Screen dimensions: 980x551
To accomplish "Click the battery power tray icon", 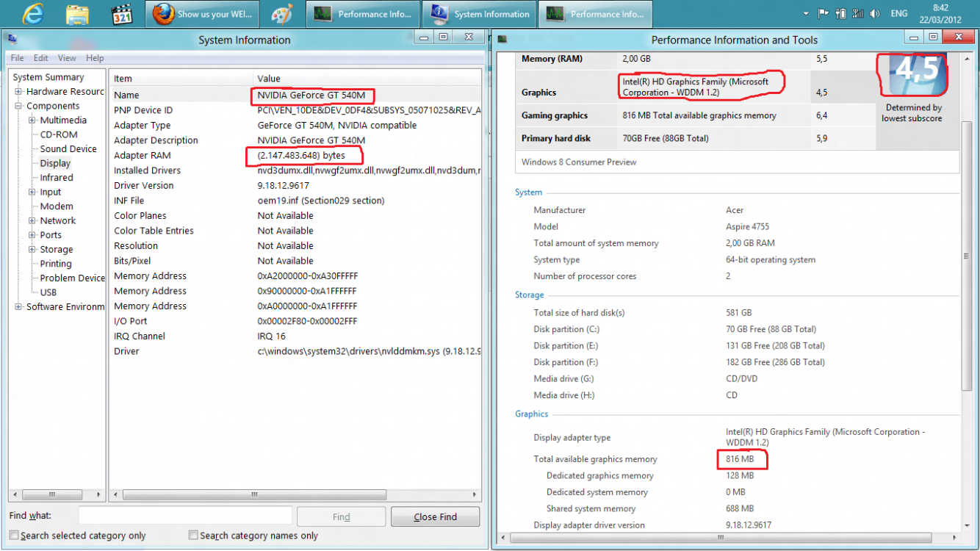I will [x=840, y=14].
